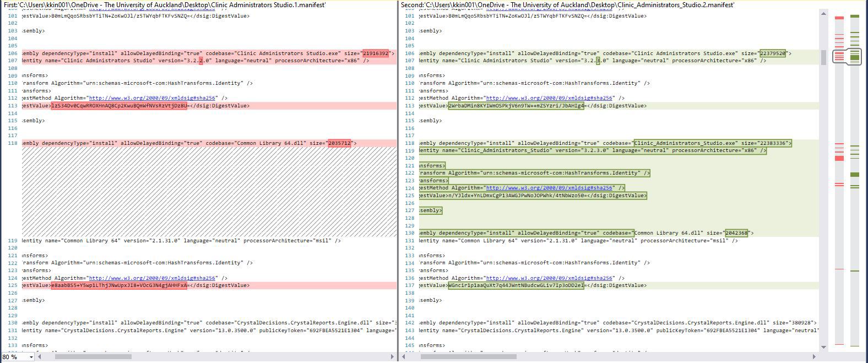The width and height of the screenshot is (868, 363).
Task: Click highlighted size value 2035712 in left pane
Action: coord(339,143)
